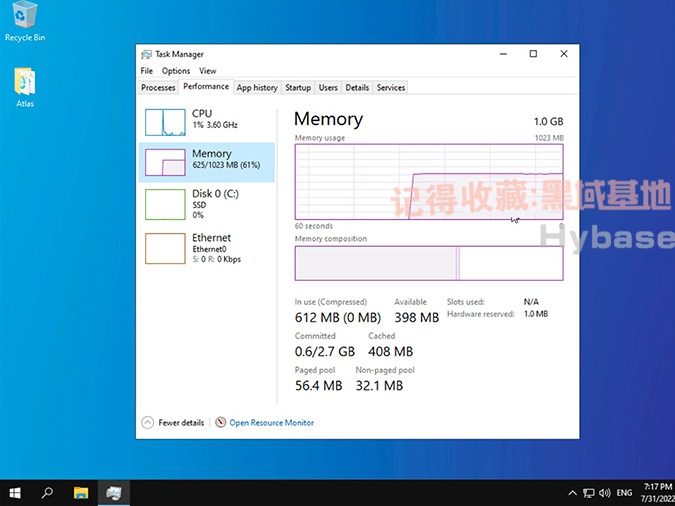The width and height of the screenshot is (675, 506).
Task: Select the Memory item in sidebar
Action: pyautogui.click(x=207, y=162)
